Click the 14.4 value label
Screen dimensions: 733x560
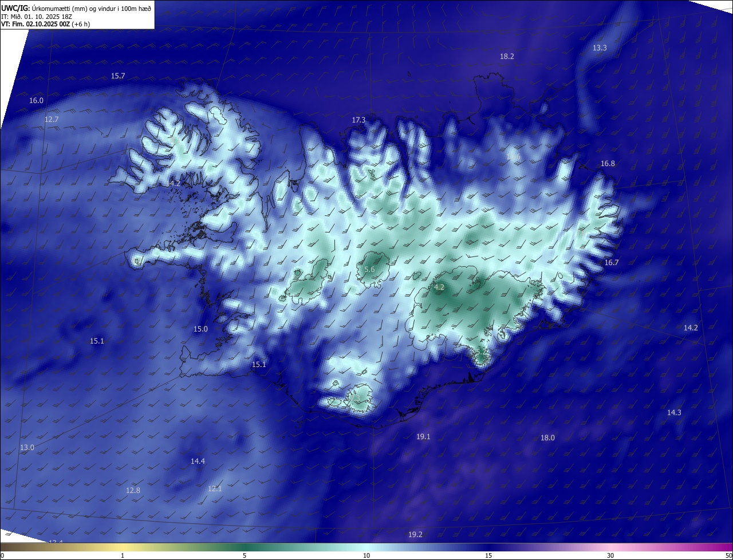point(198,462)
